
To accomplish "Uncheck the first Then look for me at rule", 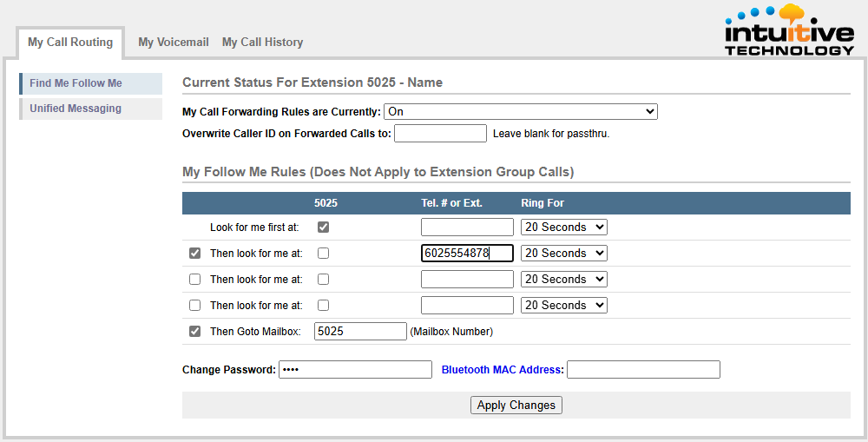I will coord(194,253).
